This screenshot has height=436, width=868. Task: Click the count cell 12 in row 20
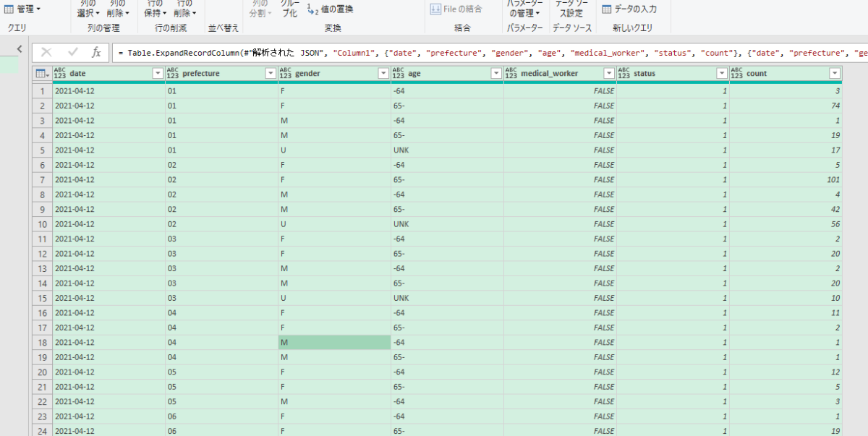(x=786, y=372)
